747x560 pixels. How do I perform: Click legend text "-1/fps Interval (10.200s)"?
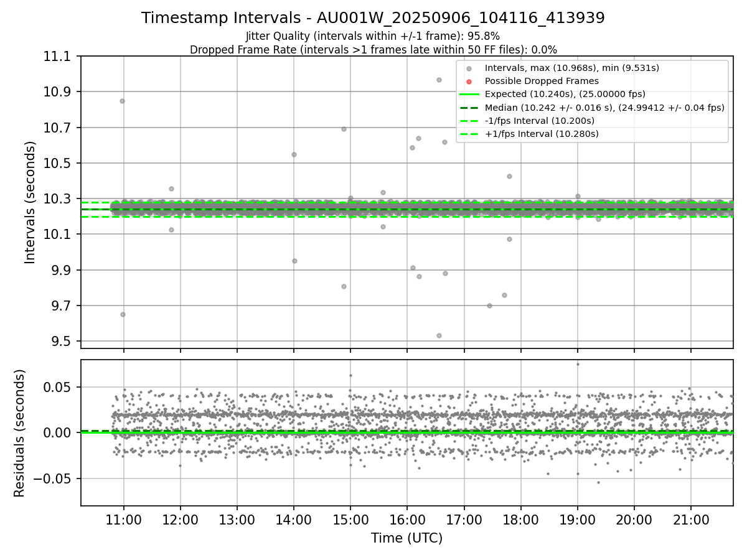540,120
